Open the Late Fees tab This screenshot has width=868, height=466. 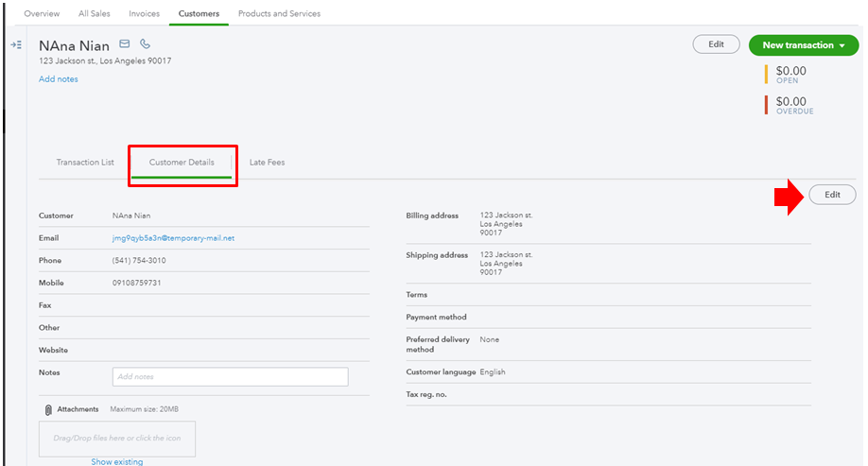[x=267, y=163]
